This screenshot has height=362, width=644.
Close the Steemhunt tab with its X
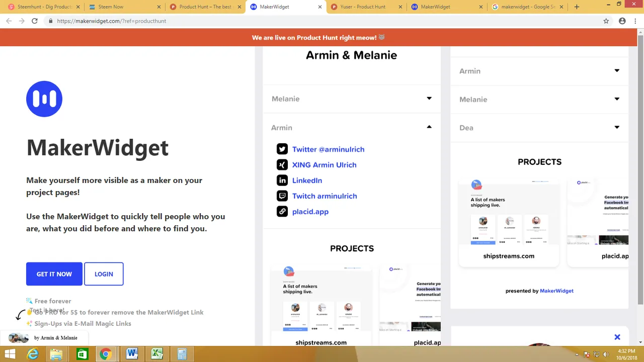point(78,7)
